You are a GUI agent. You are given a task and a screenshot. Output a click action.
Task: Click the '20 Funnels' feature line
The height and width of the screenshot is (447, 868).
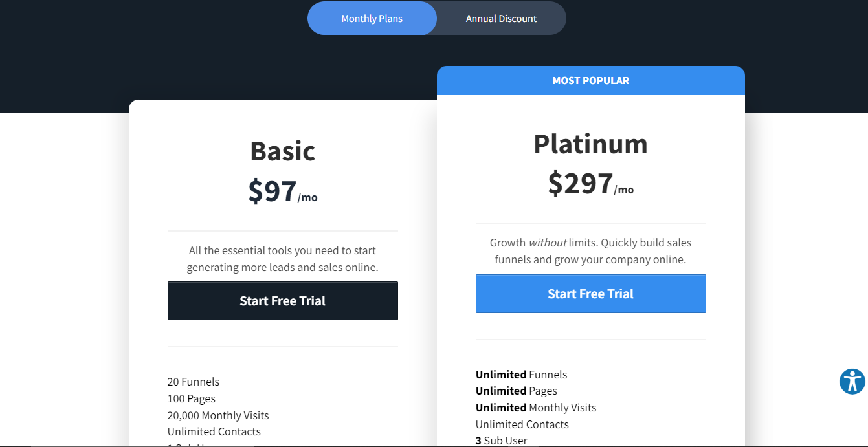[194, 382]
